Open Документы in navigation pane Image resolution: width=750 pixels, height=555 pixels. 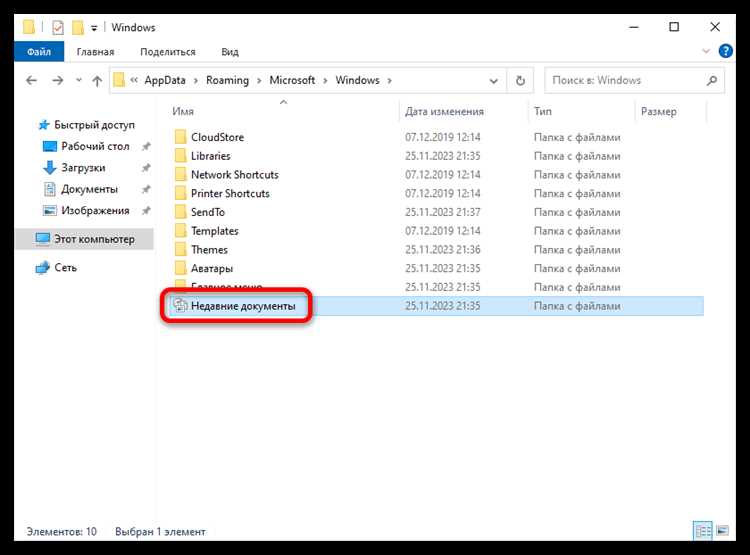point(89,189)
